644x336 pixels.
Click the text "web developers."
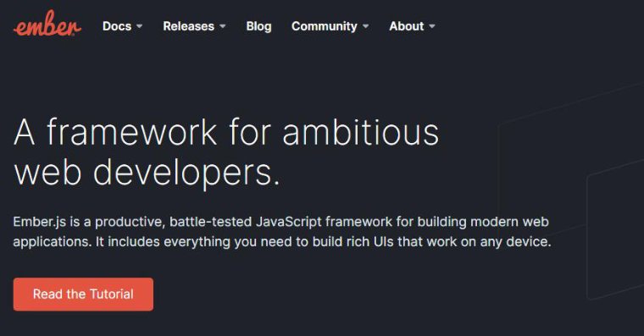coord(147,174)
